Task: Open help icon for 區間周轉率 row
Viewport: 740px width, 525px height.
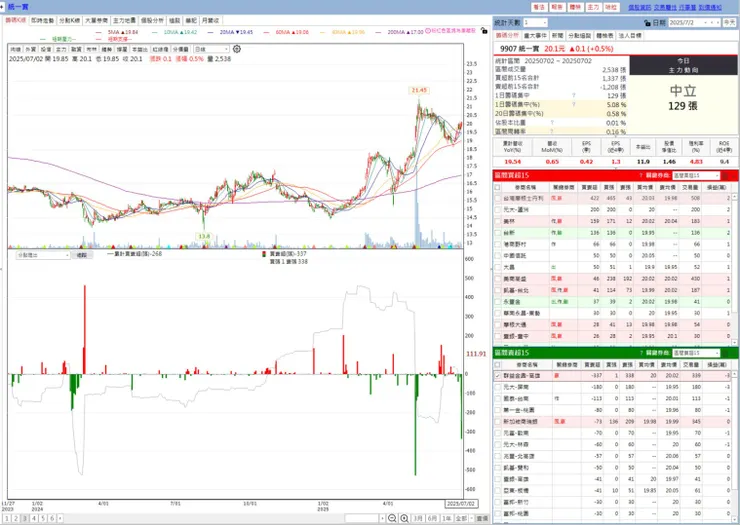Action: click(x=551, y=131)
